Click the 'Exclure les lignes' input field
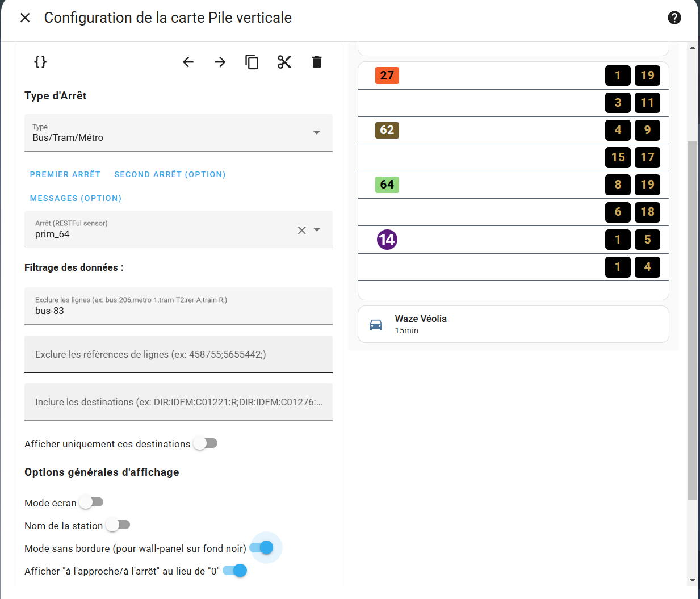Image resolution: width=700 pixels, height=599 pixels. pos(178,311)
